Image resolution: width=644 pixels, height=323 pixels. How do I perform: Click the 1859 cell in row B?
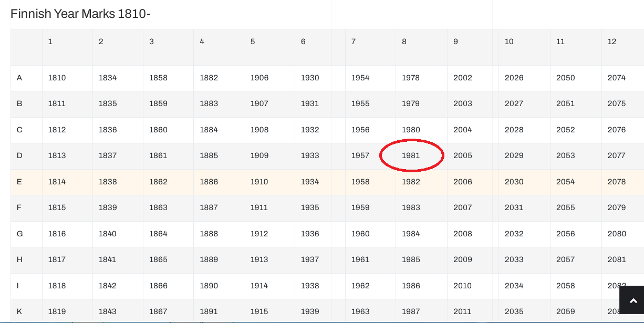tap(158, 103)
